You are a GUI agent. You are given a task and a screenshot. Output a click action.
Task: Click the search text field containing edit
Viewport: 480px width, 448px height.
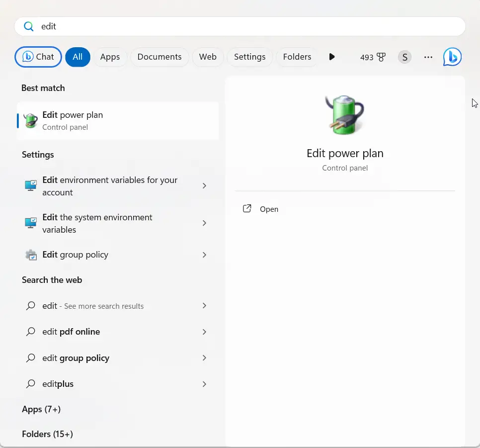[240, 26]
